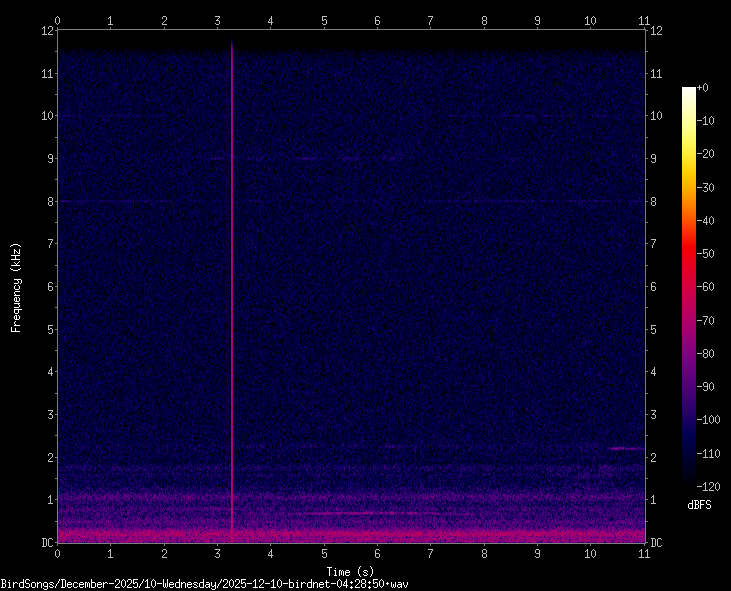
Task: Click the faint 0.7 kHz tone near 5.5 seconds
Action: [350, 513]
